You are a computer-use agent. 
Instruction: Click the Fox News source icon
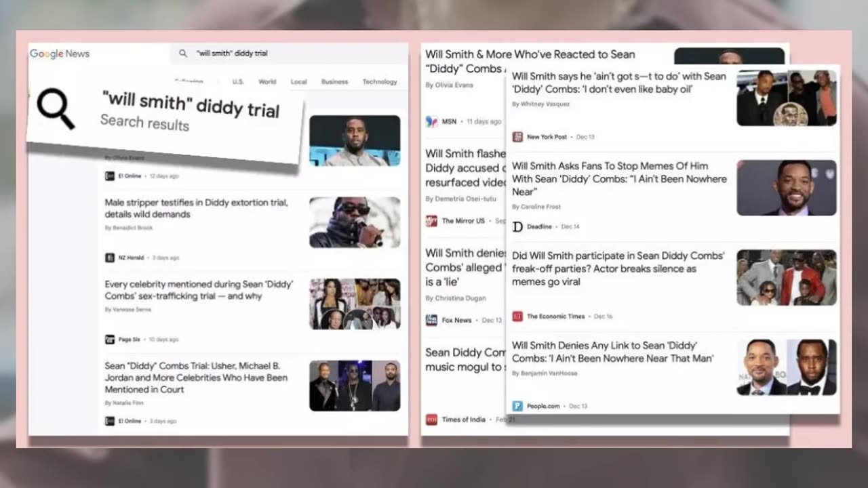[431, 320]
